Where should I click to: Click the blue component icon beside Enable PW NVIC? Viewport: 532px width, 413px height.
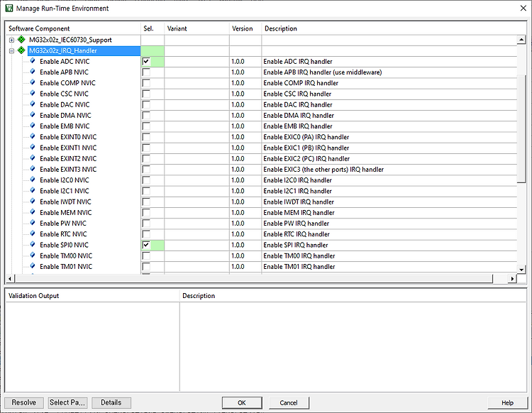tap(33, 223)
